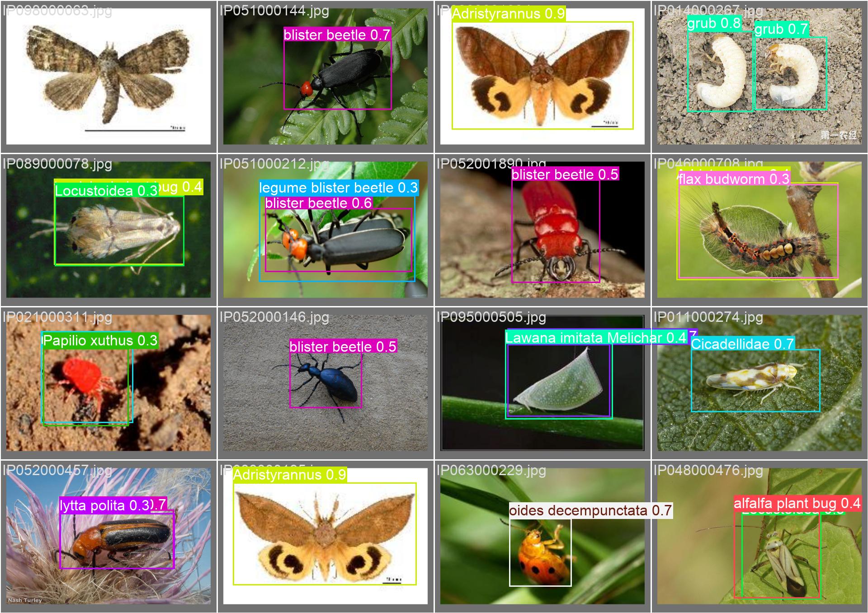Select the orange spotted beetle on grass
The image size is (868, 613).
[540, 552]
